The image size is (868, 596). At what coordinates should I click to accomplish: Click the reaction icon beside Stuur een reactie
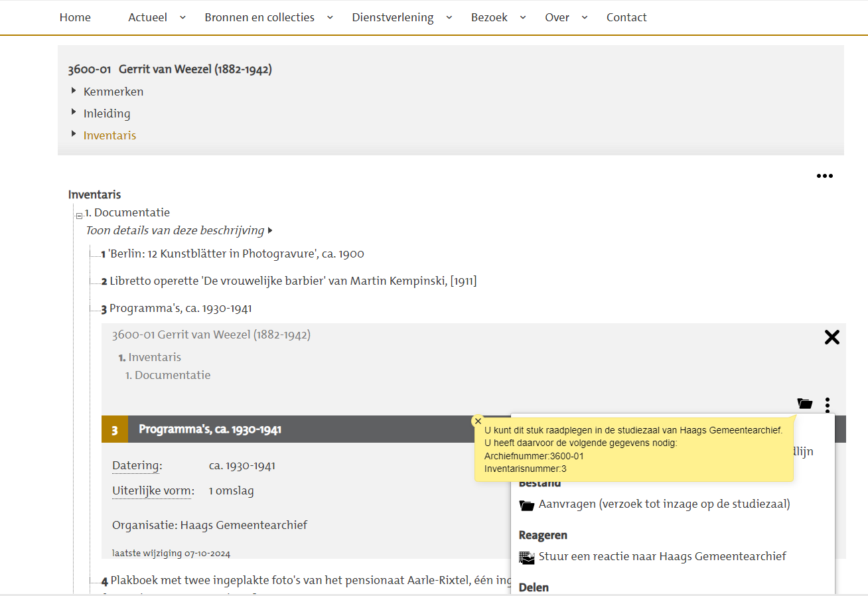pyautogui.click(x=527, y=558)
